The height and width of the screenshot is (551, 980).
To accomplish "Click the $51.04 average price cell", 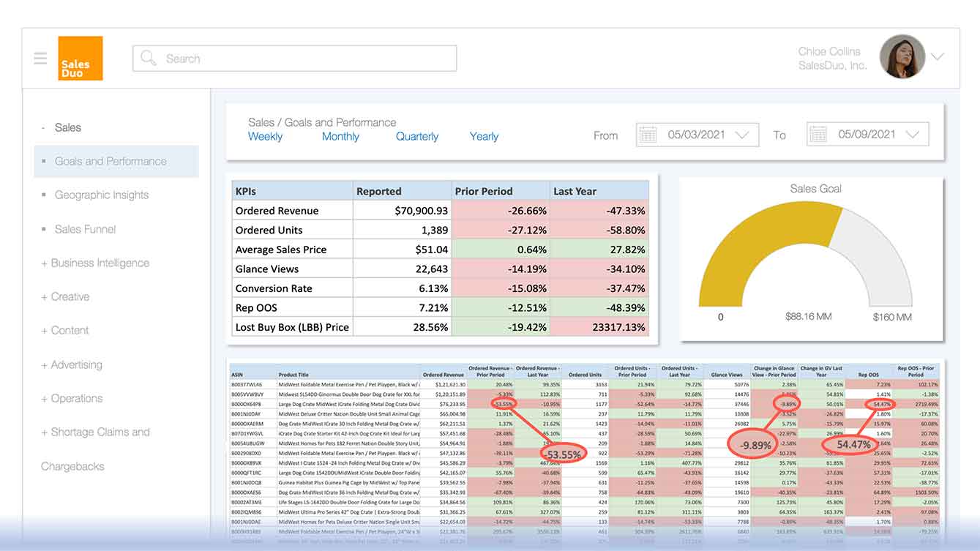I will pos(402,250).
